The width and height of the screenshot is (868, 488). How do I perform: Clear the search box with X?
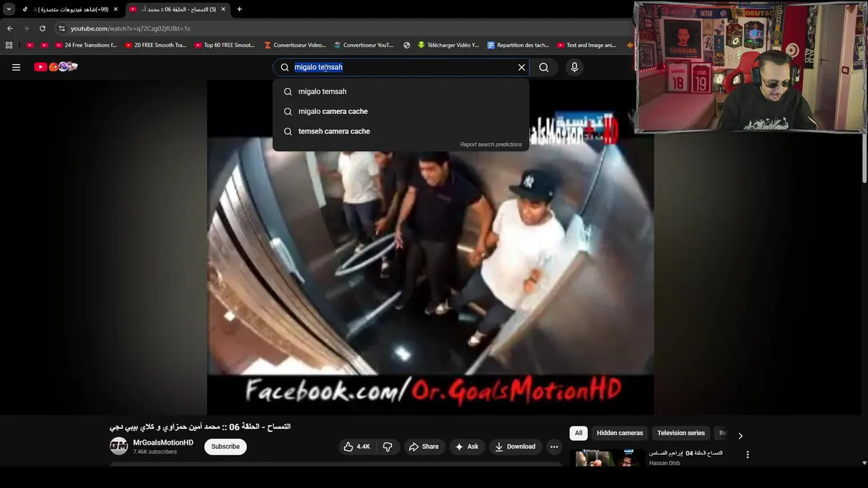(521, 67)
